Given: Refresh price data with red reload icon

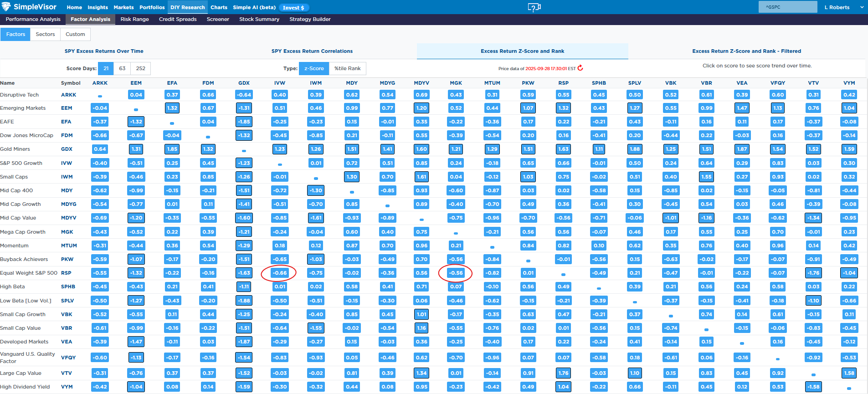Looking at the screenshot, I should pos(580,68).
